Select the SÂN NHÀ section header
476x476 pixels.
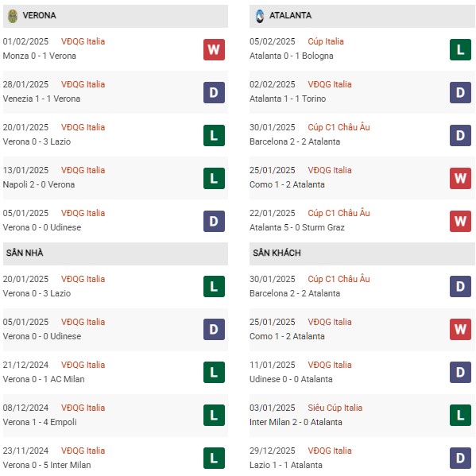coord(115,253)
